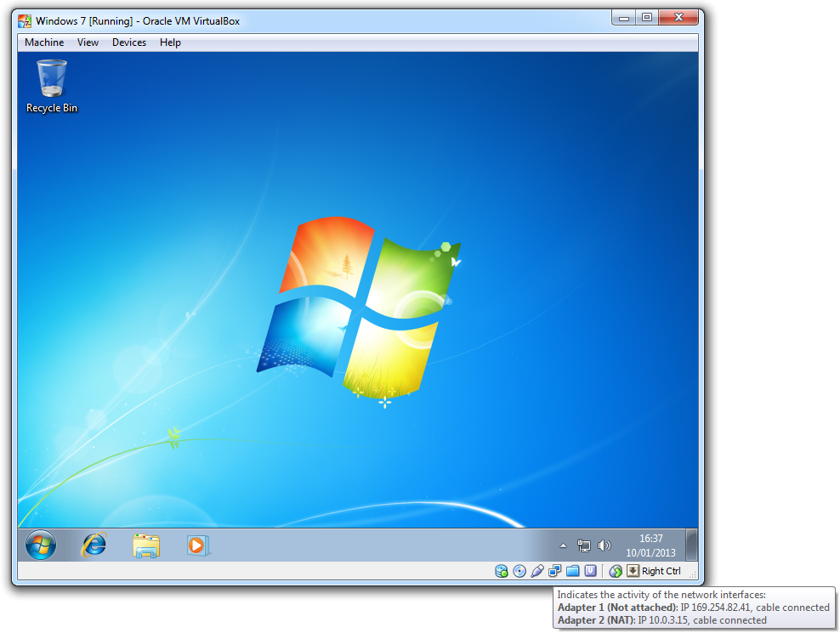Click the Windows Start button
The height and width of the screenshot is (633, 840).
tap(41, 545)
